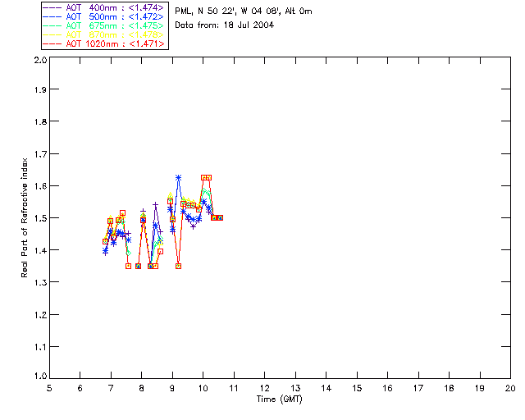
Task: Click the time axis tick label 13
Action: click(x=295, y=388)
